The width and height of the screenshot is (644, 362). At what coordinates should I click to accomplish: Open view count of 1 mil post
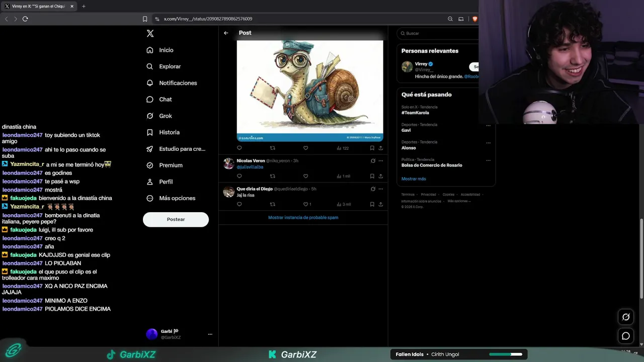point(343,176)
